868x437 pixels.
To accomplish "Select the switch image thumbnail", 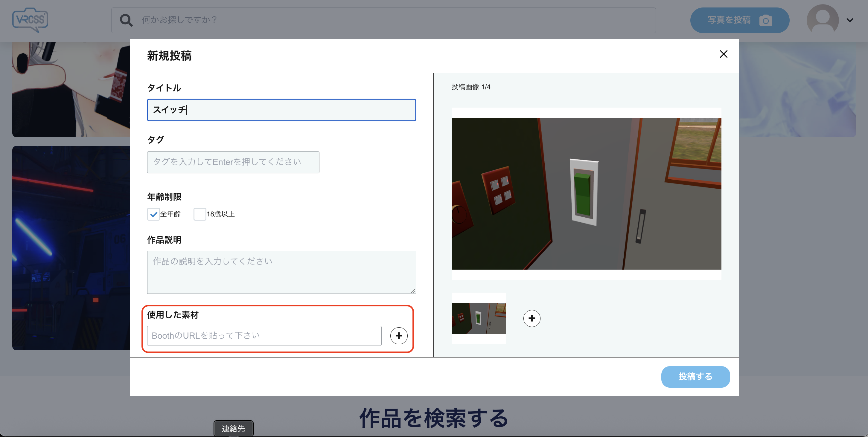I will point(479,318).
